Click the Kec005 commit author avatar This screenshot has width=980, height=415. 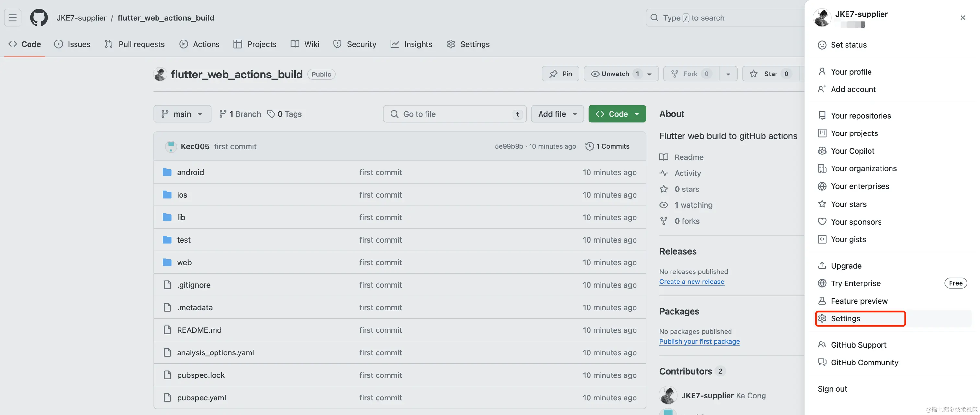(171, 146)
